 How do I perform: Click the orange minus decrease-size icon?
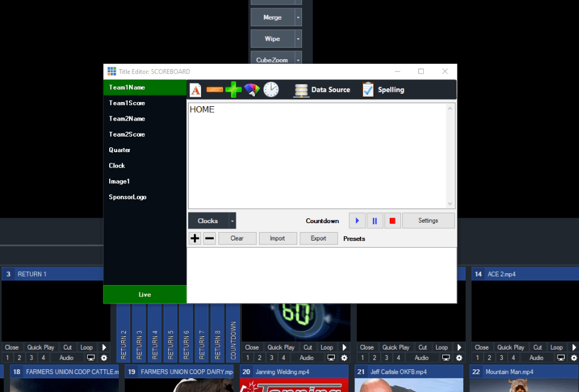(x=214, y=90)
